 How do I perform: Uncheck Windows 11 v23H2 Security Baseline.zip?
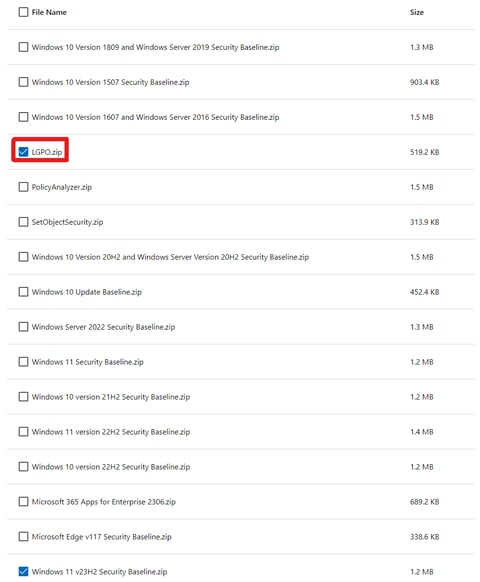coord(23,572)
